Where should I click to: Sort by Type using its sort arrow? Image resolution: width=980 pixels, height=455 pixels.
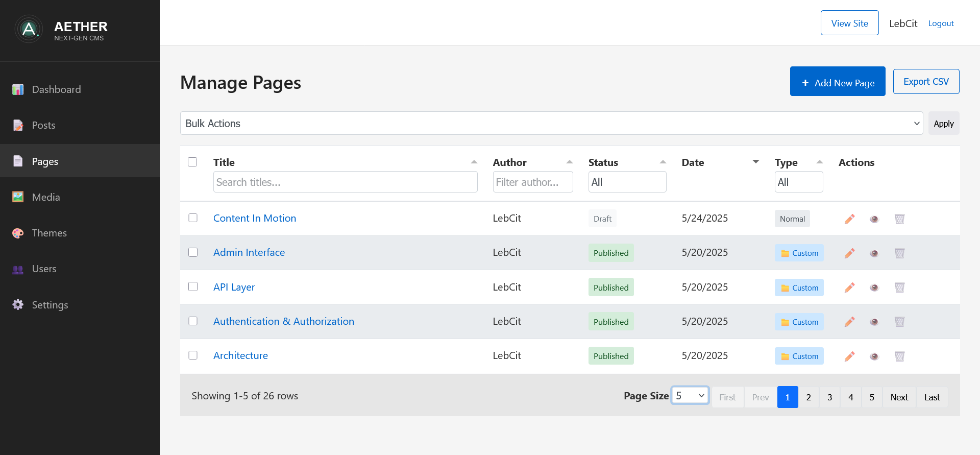coord(820,162)
